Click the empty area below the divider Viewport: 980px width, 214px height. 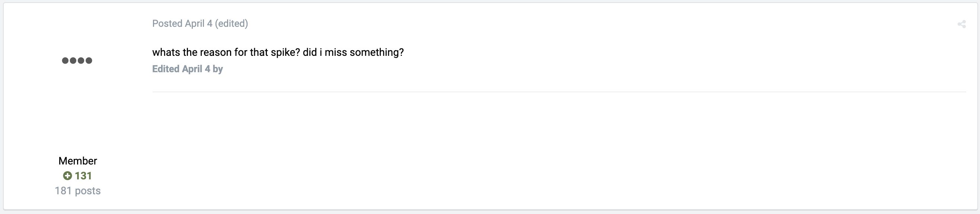coord(559,150)
